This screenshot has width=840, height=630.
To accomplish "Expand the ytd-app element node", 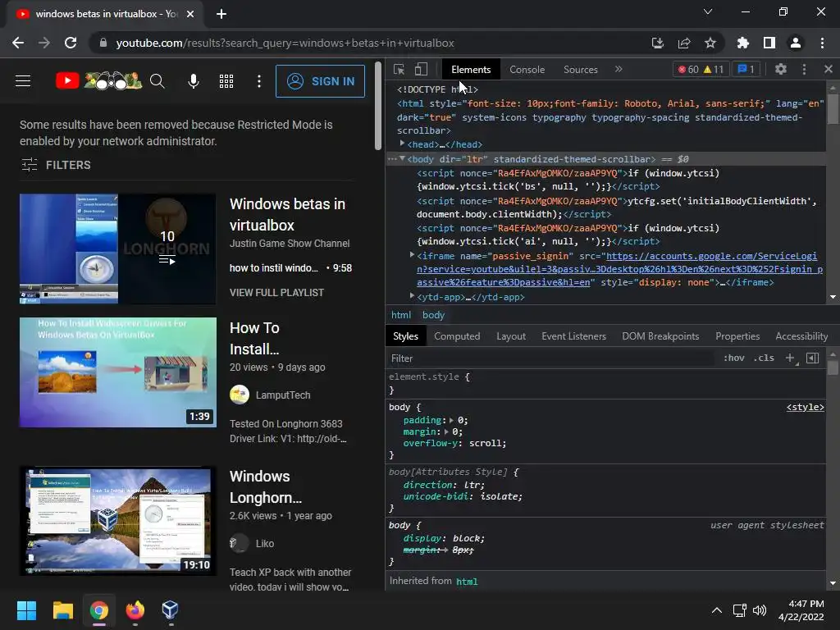I will point(412,295).
